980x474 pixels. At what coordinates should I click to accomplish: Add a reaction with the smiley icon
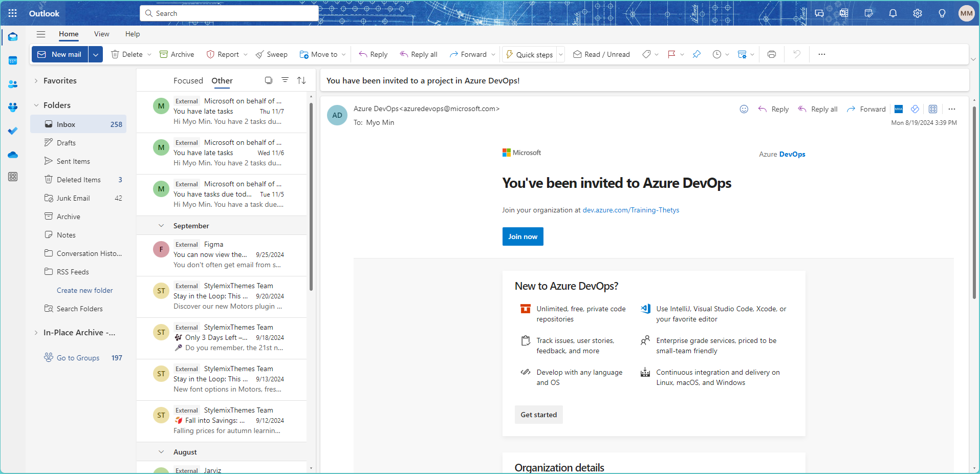click(x=744, y=109)
